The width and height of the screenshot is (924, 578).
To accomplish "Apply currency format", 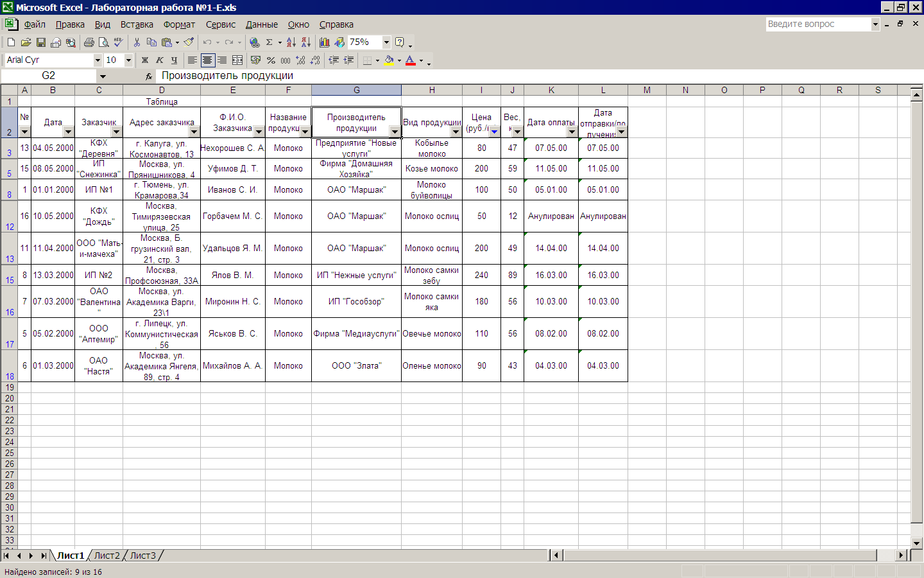I will [x=255, y=60].
